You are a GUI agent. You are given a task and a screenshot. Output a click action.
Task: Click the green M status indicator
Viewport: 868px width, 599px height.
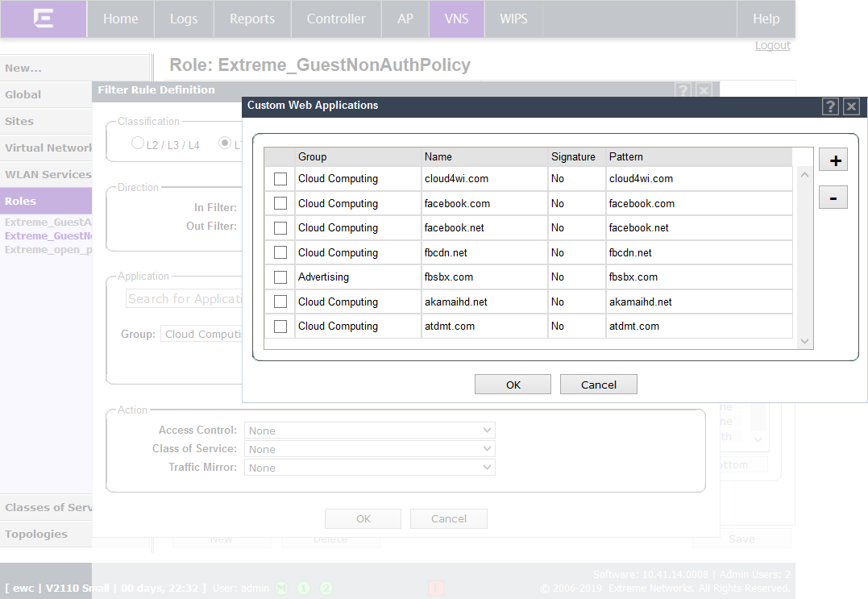point(282,588)
